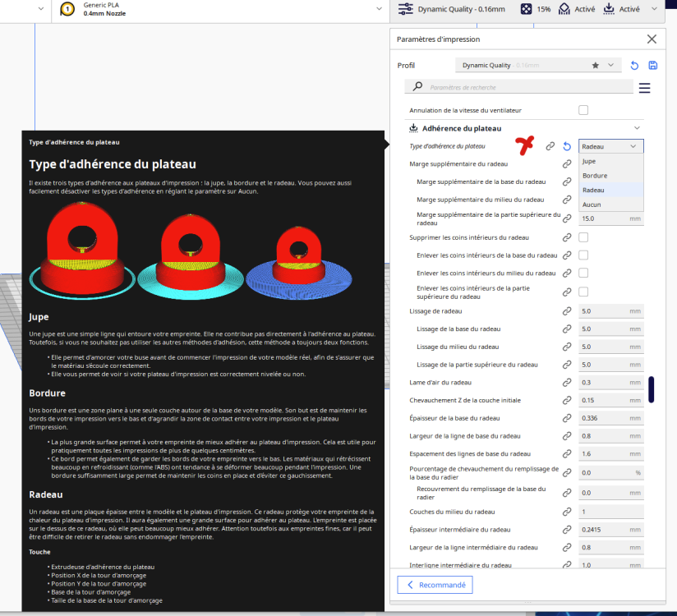This screenshot has width=677, height=616.
Task: Click the settings panel vertical scrollbar handle
Action: [x=651, y=389]
